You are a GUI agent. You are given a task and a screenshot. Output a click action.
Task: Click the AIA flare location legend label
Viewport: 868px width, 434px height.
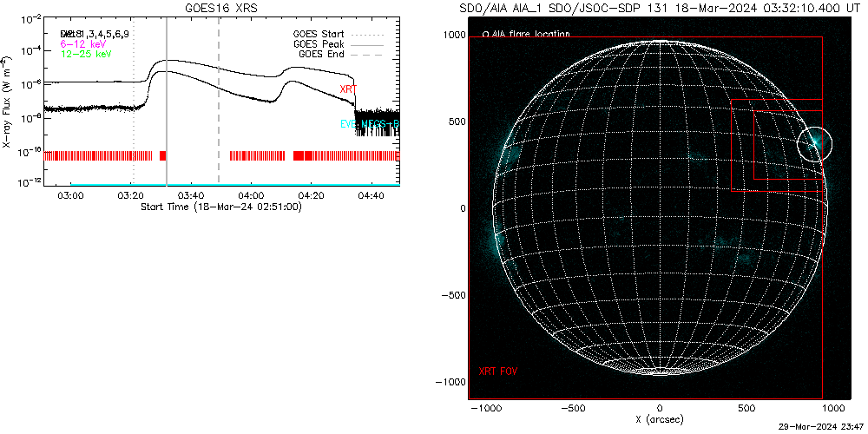click(x=530, y=34)
